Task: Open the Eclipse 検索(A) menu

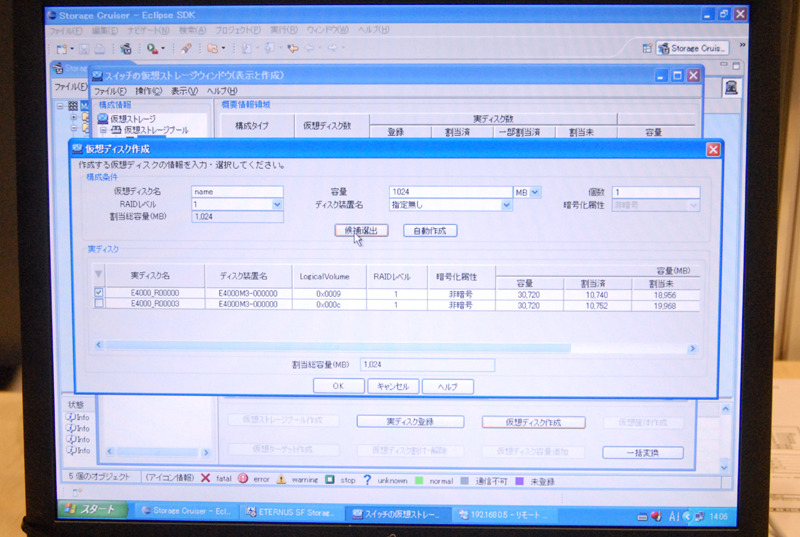Action: (x=192, y=31)
